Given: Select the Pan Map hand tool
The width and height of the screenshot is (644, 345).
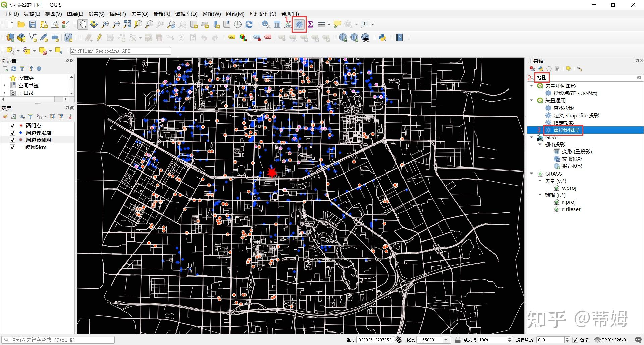Looking at the screenshot, I should (83, 24).
